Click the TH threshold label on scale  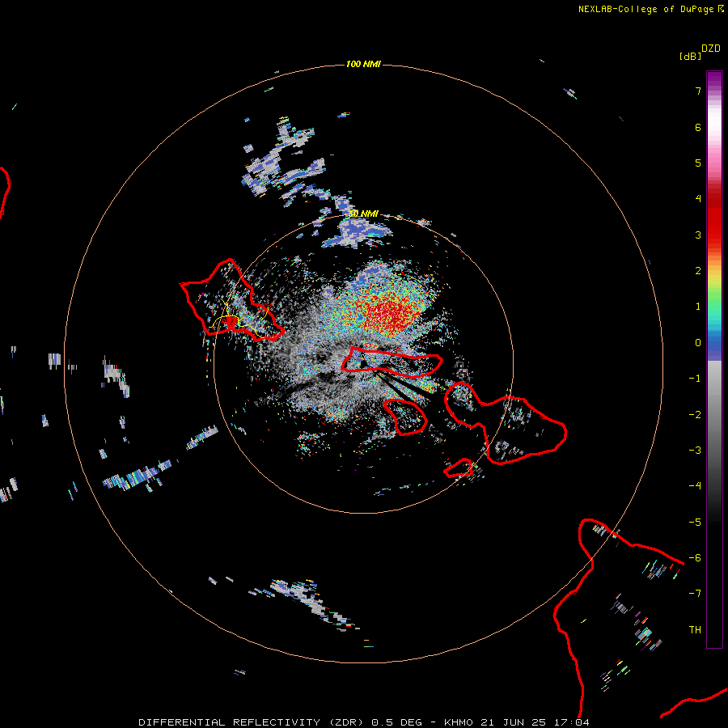[695, 630]
